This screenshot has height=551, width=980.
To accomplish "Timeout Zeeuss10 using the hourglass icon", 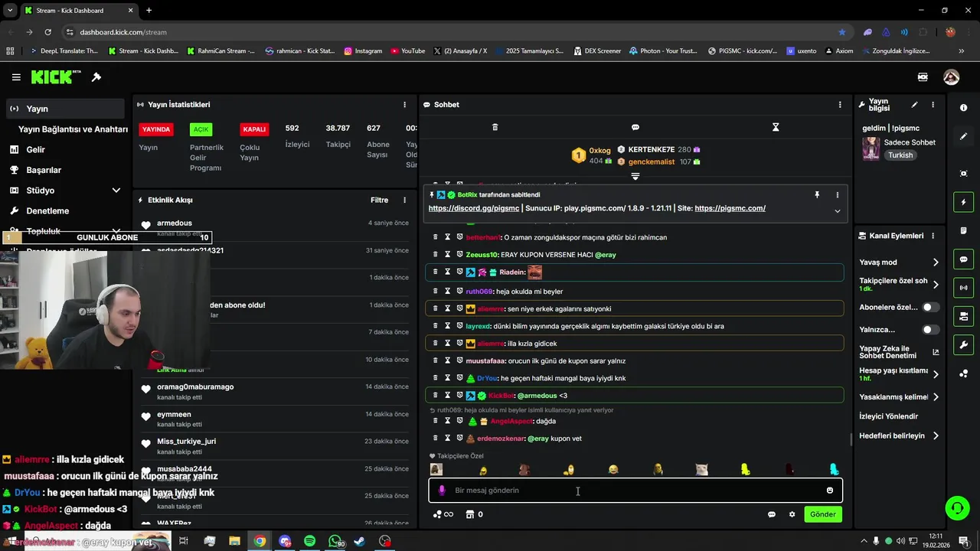I will tap(448, 255).
